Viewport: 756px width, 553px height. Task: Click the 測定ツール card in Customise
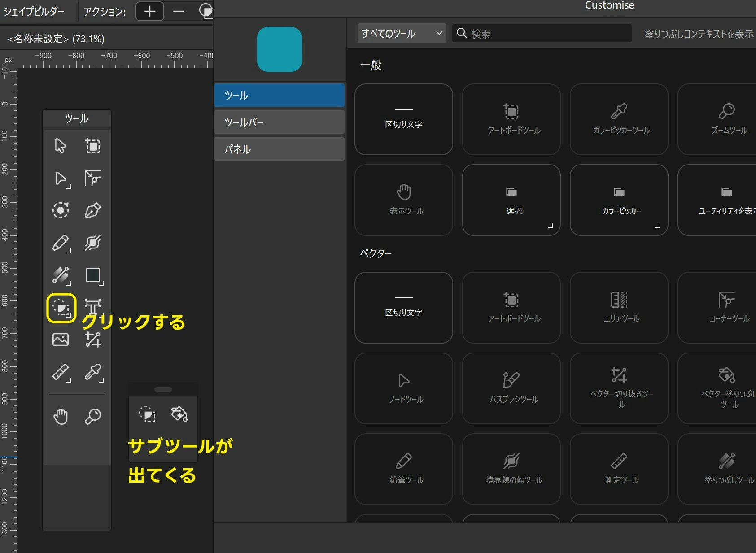619,469
